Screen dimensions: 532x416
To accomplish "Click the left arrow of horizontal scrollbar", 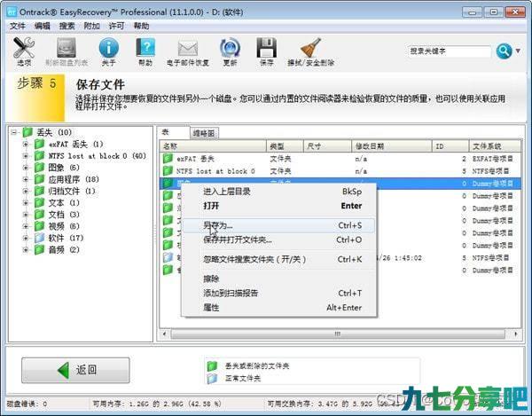I will (165, 334).
